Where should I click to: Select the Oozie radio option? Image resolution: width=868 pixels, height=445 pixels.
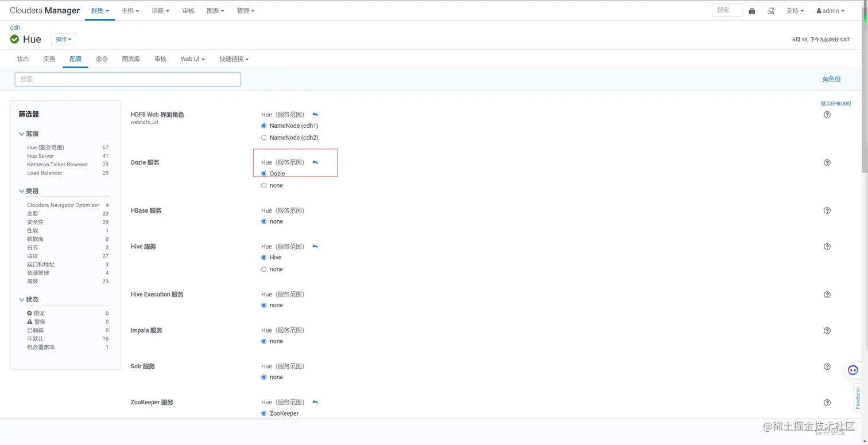[264, 173]
